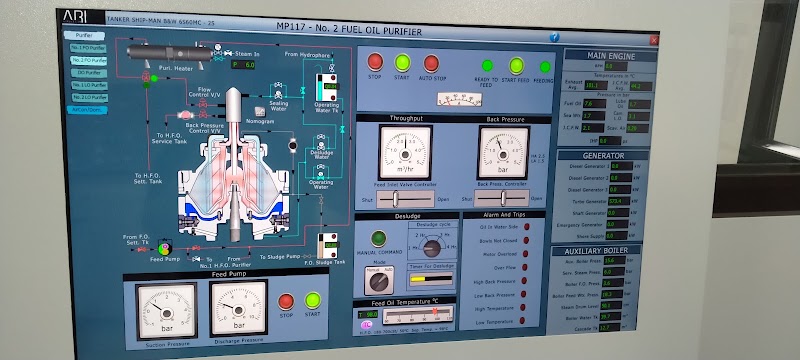Viewport: 800px width, 360px height.
Task: Click the Main Engine Exhaust Avg. temperature value
Action: tap(596, 85)
